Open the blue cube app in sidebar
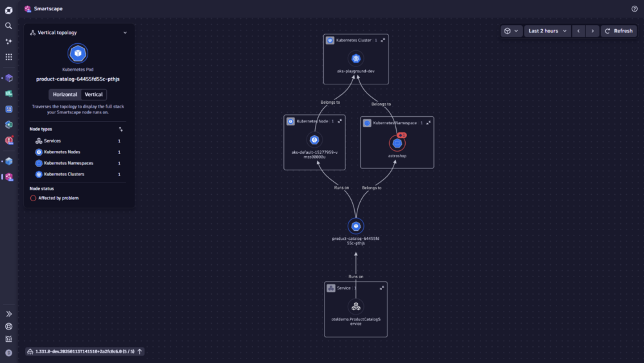The width and height of the screenshot is (644, 363). click(9, 161)
